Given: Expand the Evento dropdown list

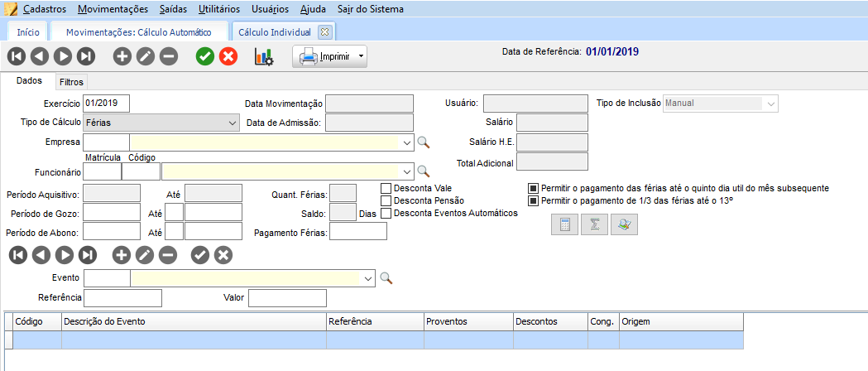Looking at the screenshot, I should pos(368,278).
